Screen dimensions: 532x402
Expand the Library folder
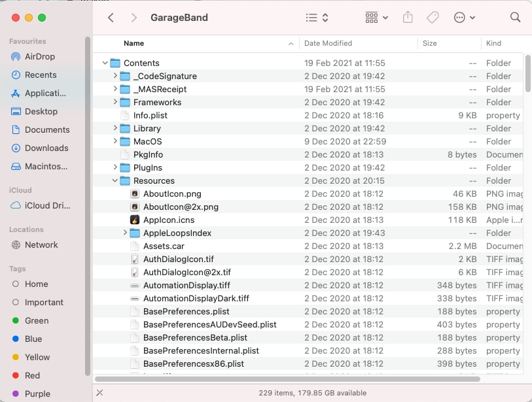[x=115, y=128]
